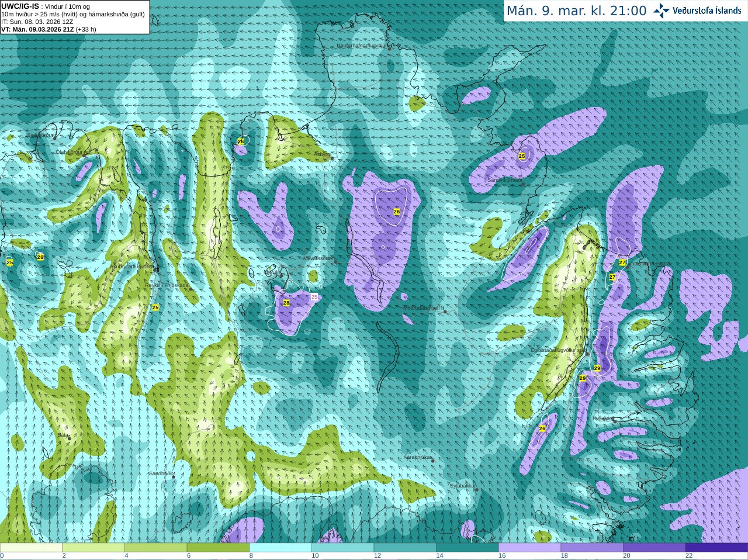
Task: Click the Mývatnsöræfi station label
Action: click(x=318, y=258)
